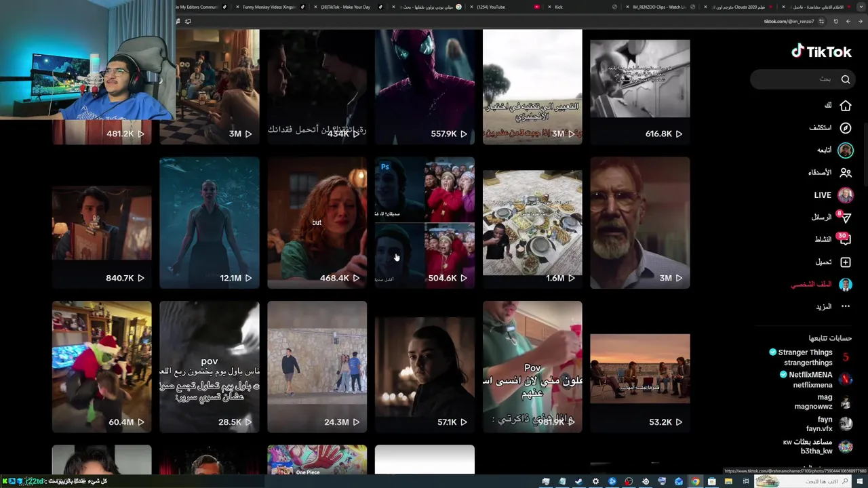Open the pov video with 28.5K views
Image resolution: width=868 pixels, height=488 pixels.
(209, 367)
